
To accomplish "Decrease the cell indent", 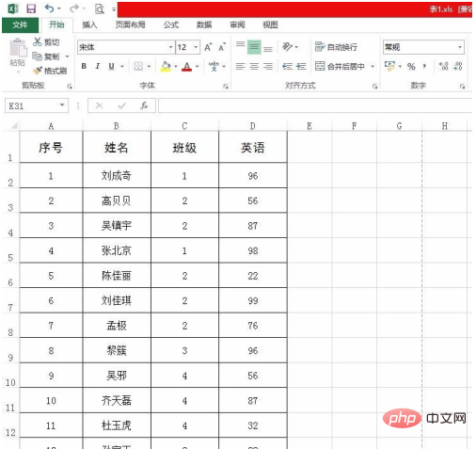I will pyautogui.click(x=287, y=66).
